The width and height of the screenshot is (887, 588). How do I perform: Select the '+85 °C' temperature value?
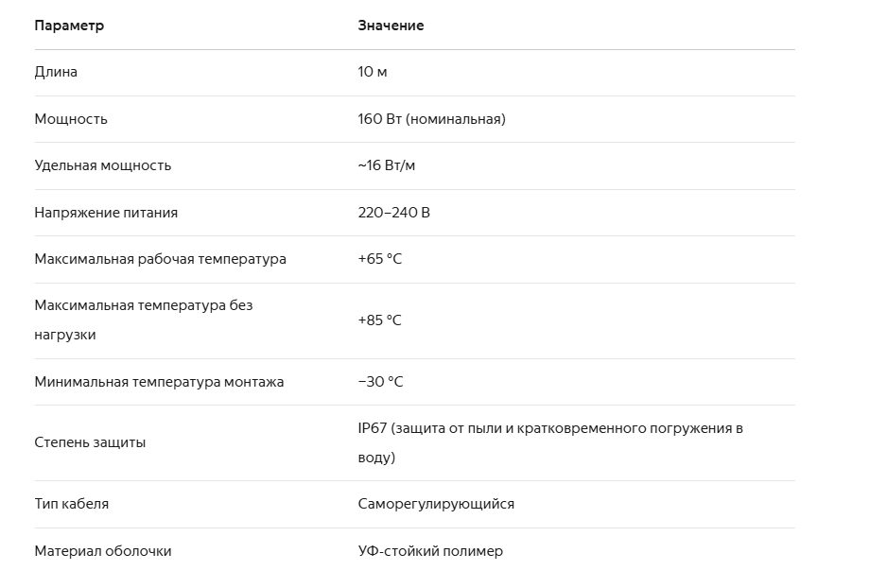[x=379, y=320]
